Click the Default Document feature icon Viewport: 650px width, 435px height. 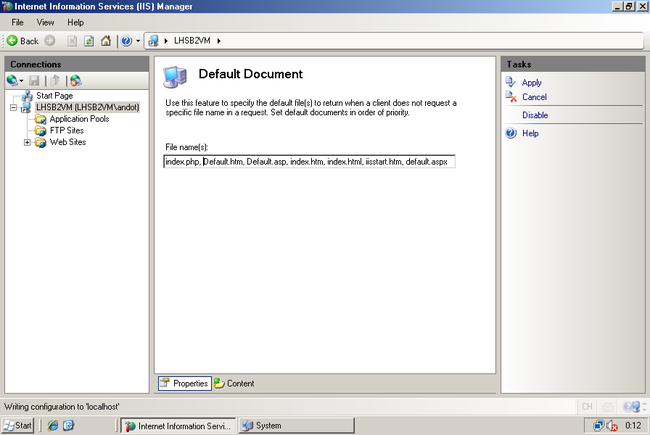tap(175, 77)
